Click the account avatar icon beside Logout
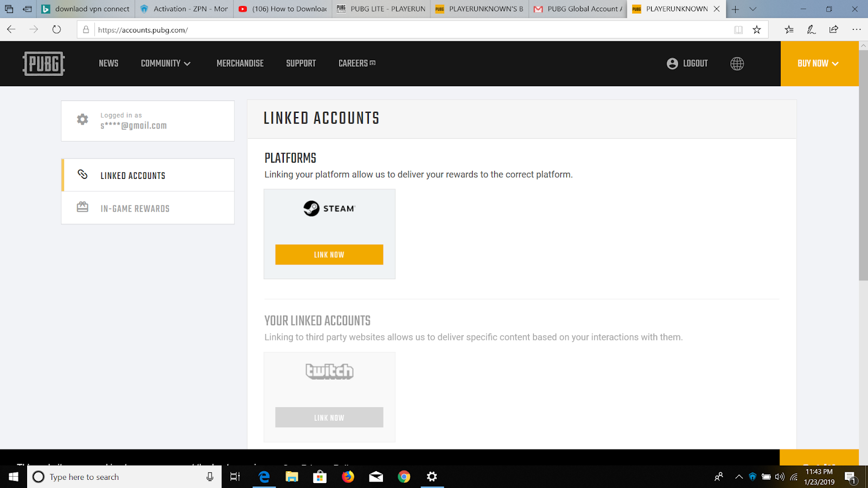The height and width of the screenshot is (488, 868). [672, 63]
